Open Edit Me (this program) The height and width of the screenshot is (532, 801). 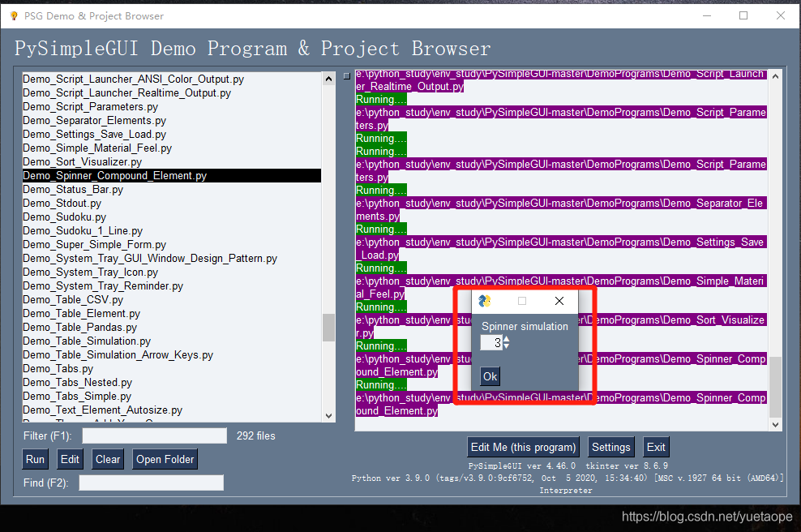point(523,447)
